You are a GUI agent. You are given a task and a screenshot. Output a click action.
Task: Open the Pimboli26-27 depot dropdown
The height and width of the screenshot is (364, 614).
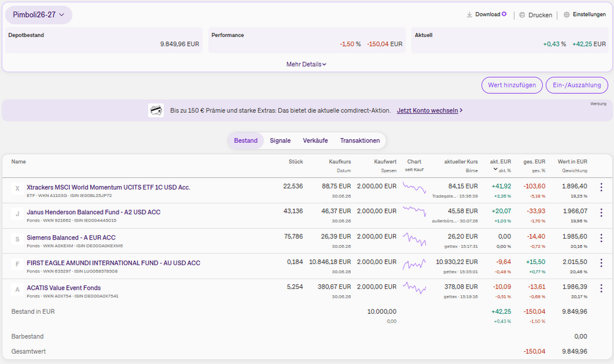38,15
